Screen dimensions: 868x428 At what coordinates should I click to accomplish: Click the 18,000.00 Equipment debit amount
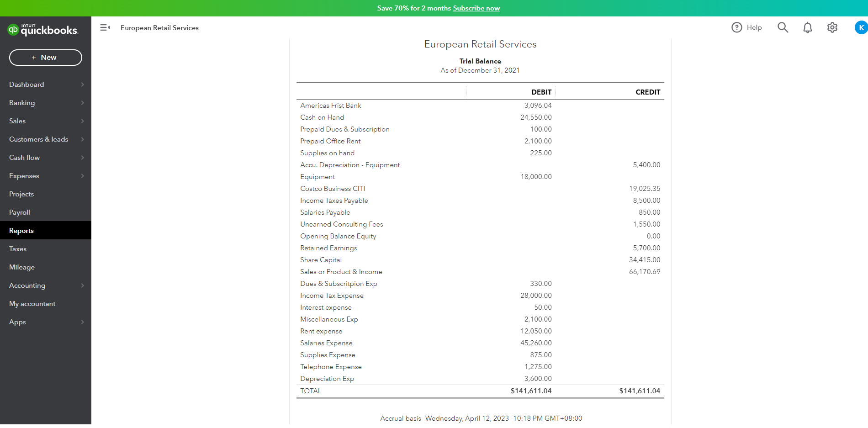click(x=536, y=177)
